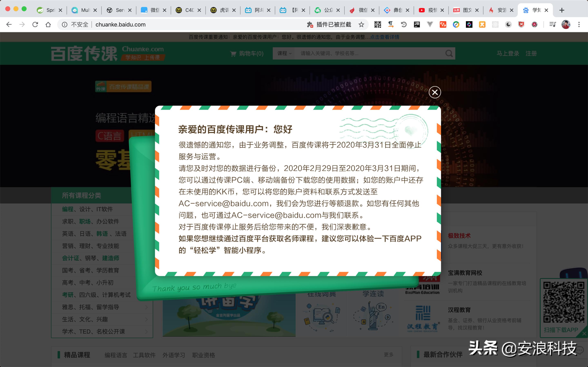588x367 pixels.
Task: Open the QR code scanner extension icon
Action: 378,24
